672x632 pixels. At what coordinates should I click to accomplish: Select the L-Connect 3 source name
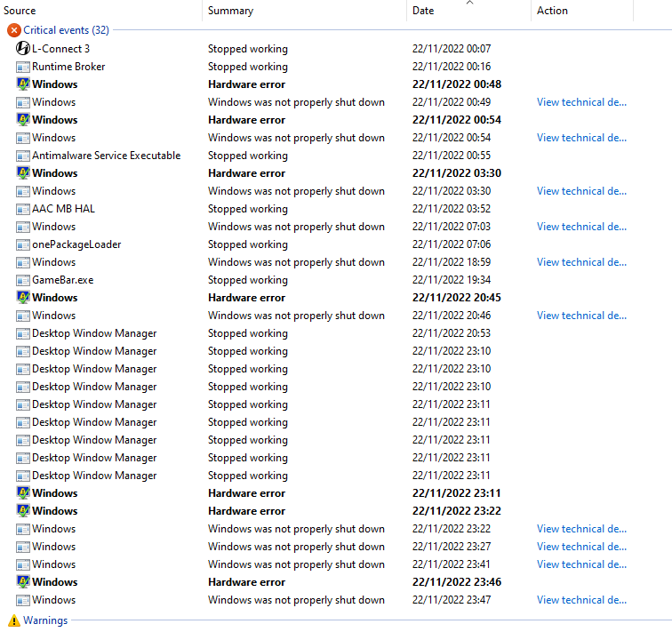coord(60,49)
